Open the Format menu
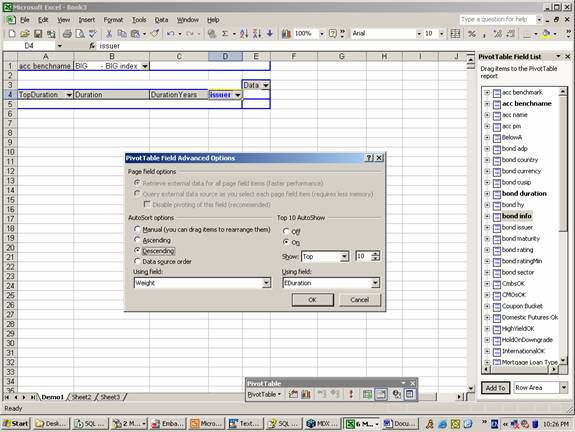The width and height of the screenshot is (575, 432). click(113, 20)
